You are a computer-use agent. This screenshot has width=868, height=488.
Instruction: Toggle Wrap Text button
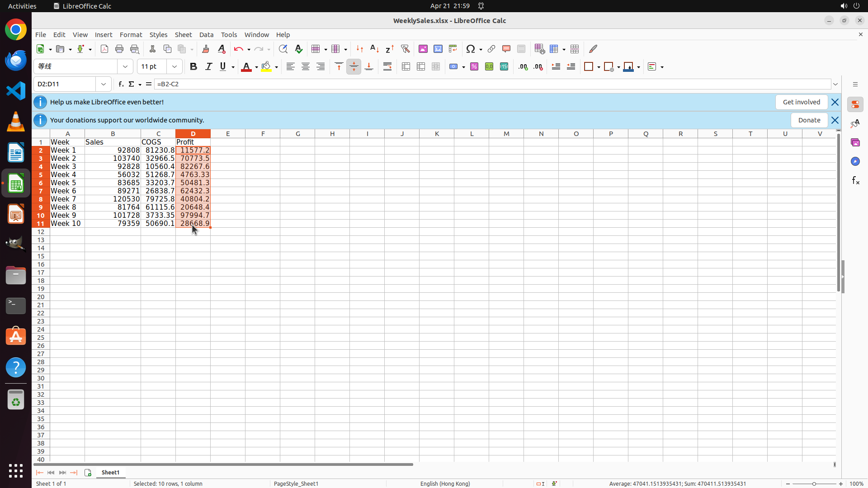pyautogui.click(x=387, y=67)
